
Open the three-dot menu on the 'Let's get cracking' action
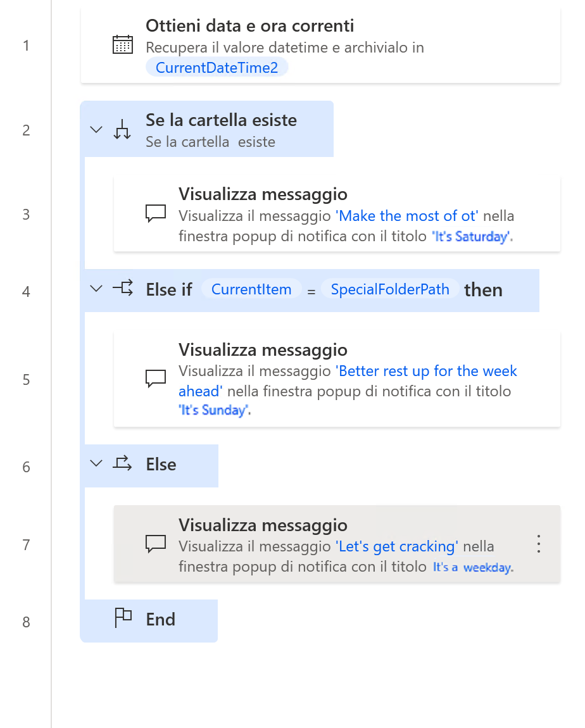(x=539, y=543)
